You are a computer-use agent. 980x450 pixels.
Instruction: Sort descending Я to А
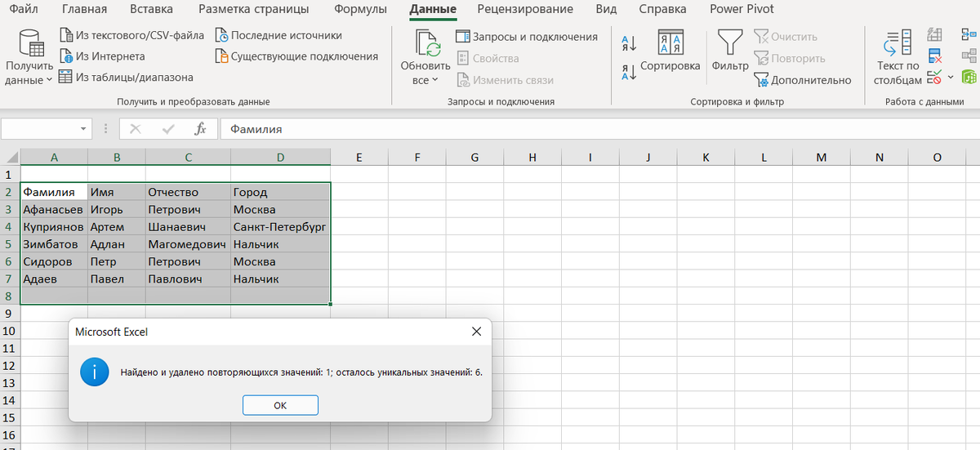click(x=629, y=73)
